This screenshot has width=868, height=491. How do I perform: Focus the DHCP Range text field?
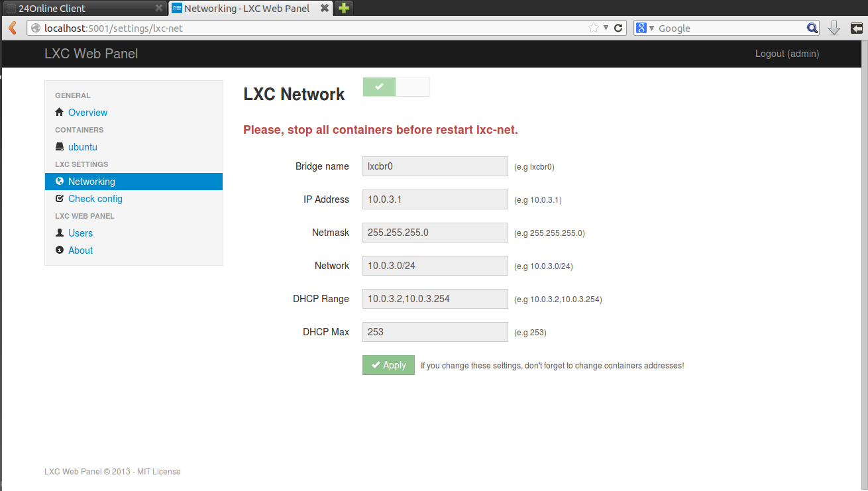[435, 299]
